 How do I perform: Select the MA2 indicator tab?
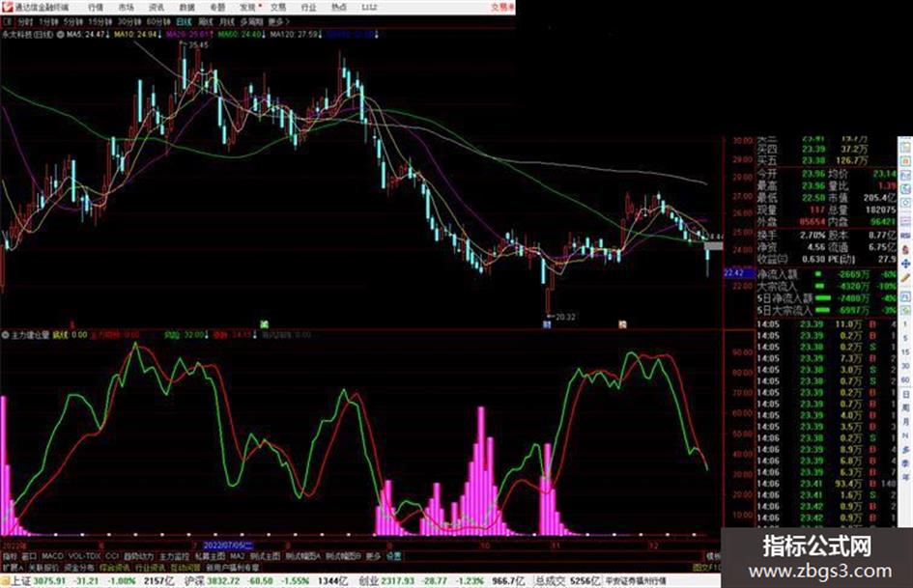pos(237,556)
